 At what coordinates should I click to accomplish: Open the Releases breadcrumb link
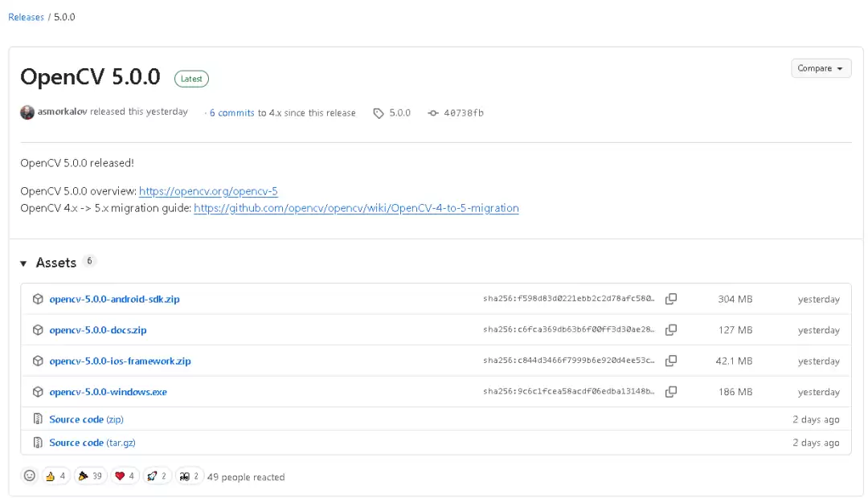pyautogui.click(x=26, y=17)
